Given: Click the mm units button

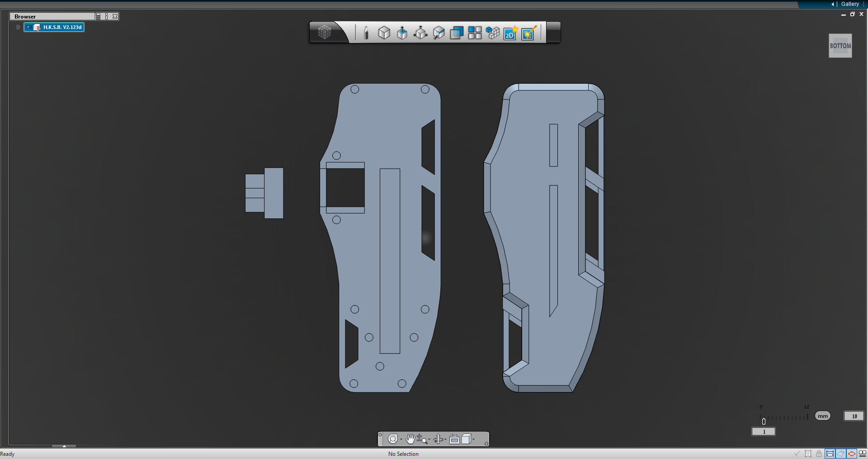Looking at the screenshot, I should 823,416.
